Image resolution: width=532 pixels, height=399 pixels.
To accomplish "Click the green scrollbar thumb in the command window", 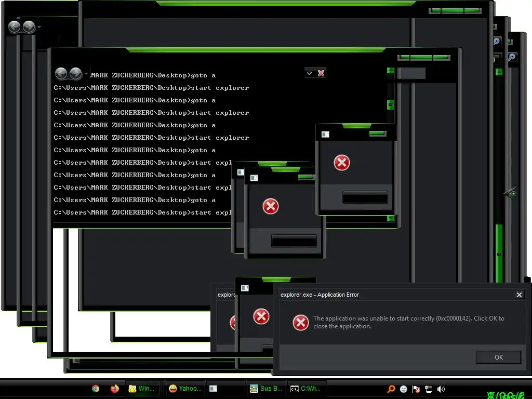I will pos(390,104).
